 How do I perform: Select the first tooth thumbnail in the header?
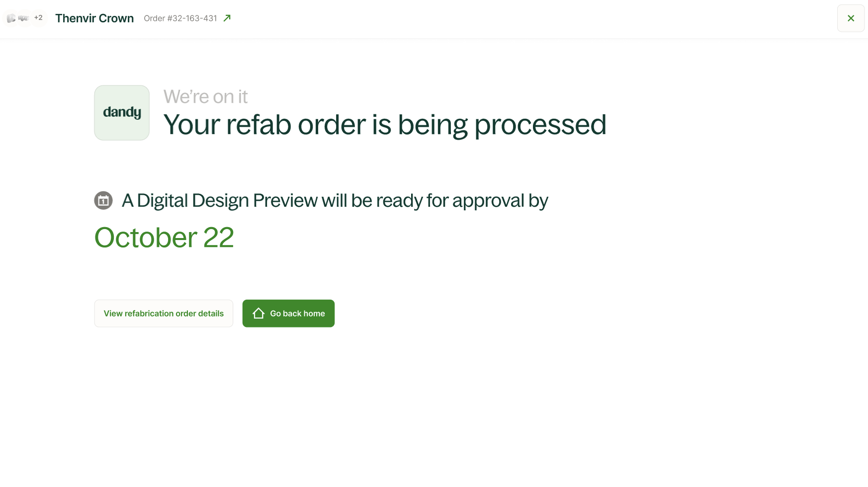(x=11, y=18)
